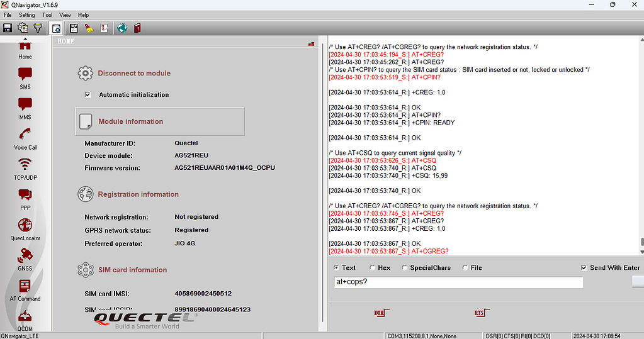Click the device module AG521REU value
The height and width of the screenshot is (339, 644).
[191, 155]
